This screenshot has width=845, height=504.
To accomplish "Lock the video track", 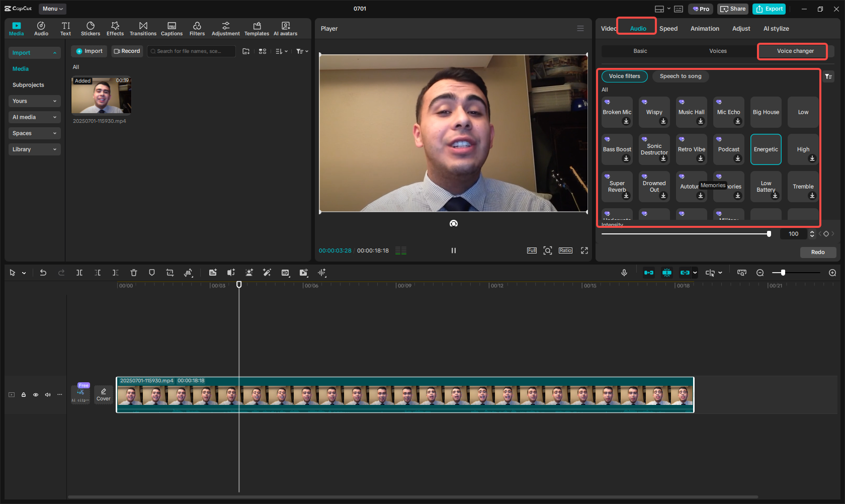I will 24,395.
